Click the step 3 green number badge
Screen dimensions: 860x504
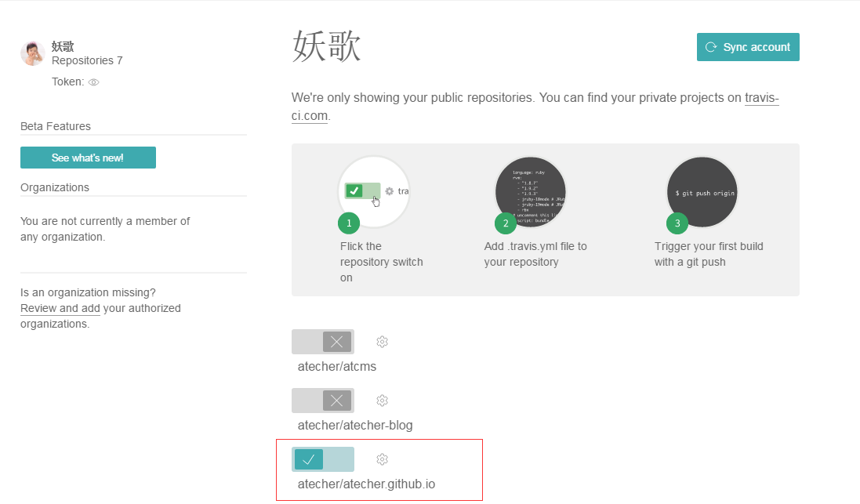tap(677, 223)
